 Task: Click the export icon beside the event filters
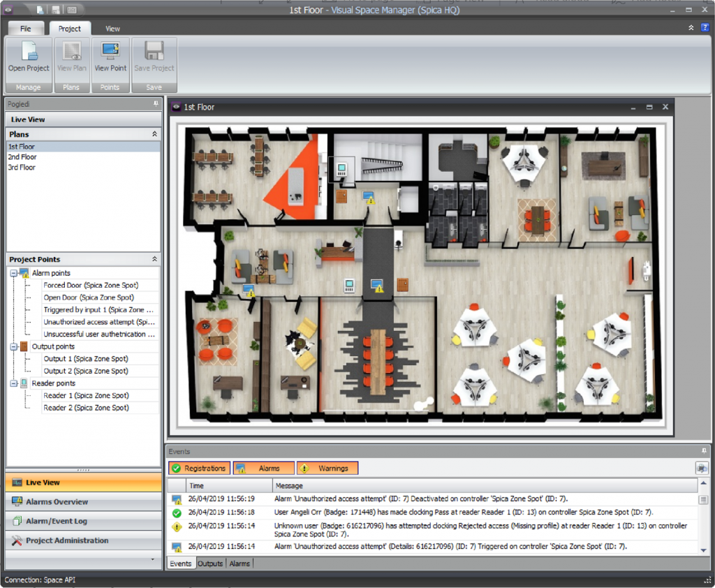click(x=704, y=468)
